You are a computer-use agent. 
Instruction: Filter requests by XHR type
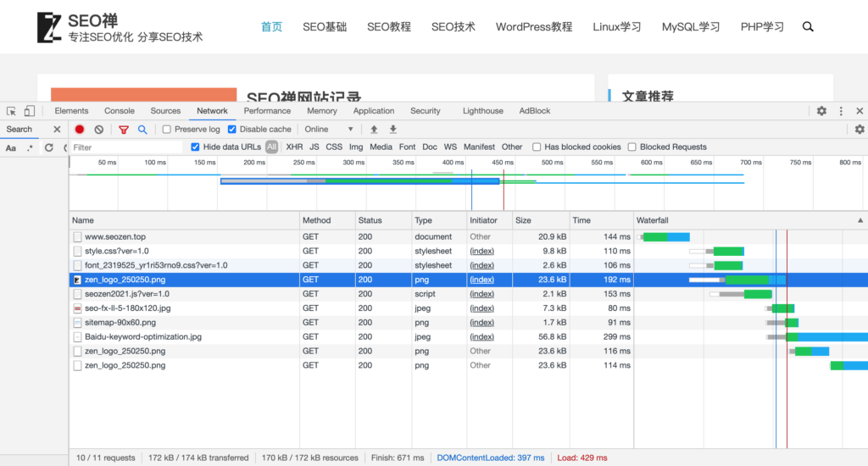click(294, 147)
